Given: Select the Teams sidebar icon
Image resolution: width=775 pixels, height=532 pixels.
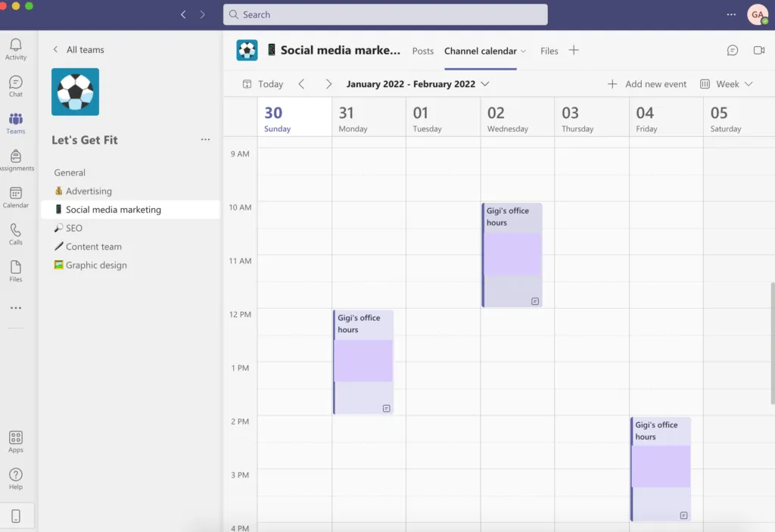Looking at the screenshot, I should coord(16,123).
